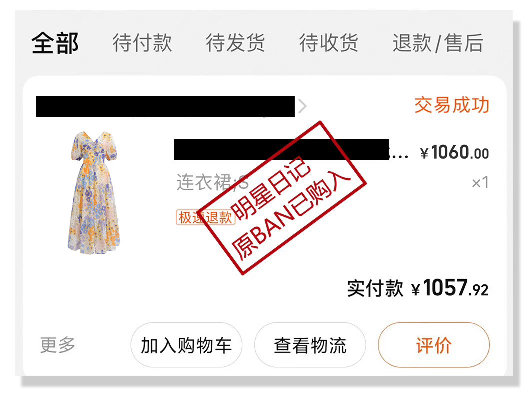Click the 连衣裙;S specification text
The height and width of the screenshot is (396, 532).
point(212,182)
